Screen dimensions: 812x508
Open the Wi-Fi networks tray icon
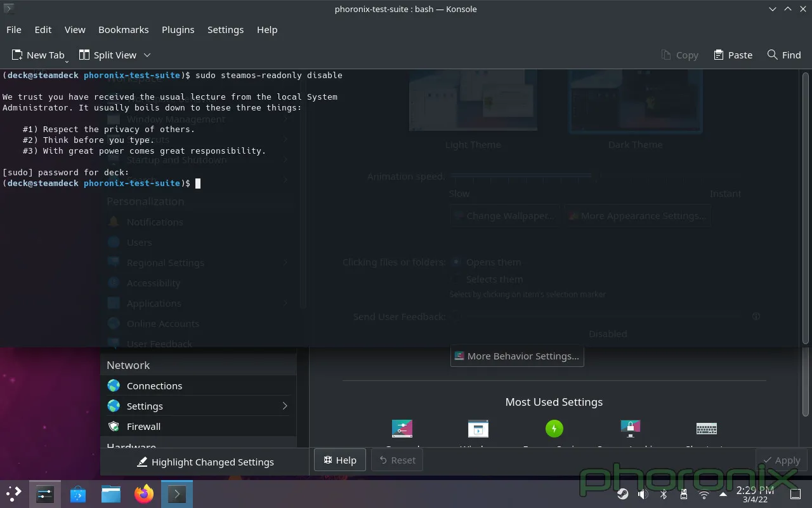click(x=704, y=494)
